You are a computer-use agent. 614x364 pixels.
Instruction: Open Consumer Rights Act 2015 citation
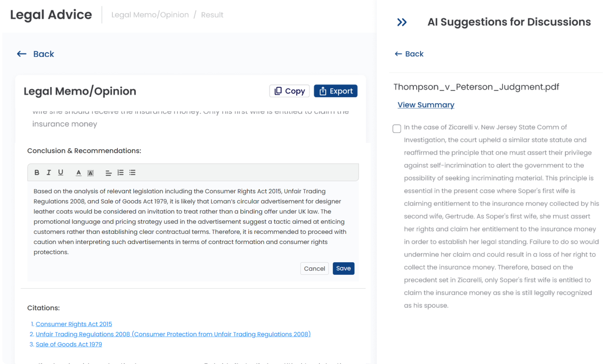tap(74, 324)
